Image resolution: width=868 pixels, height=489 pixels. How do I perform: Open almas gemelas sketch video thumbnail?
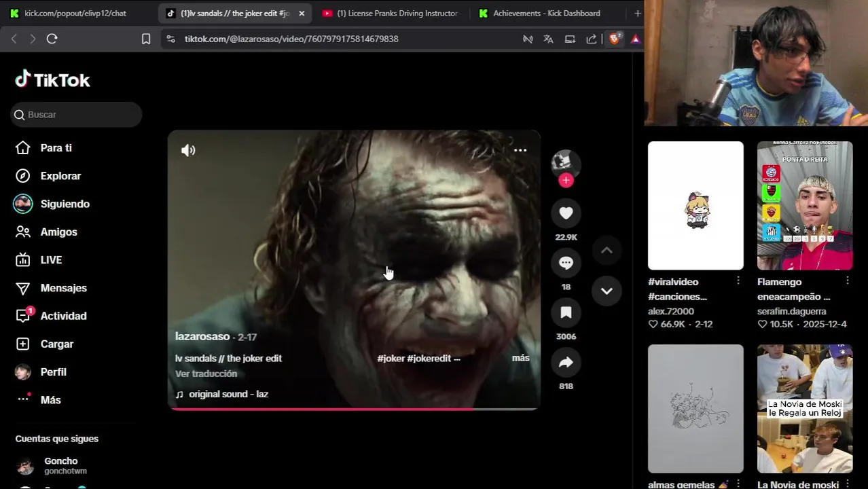pos(695,408)
